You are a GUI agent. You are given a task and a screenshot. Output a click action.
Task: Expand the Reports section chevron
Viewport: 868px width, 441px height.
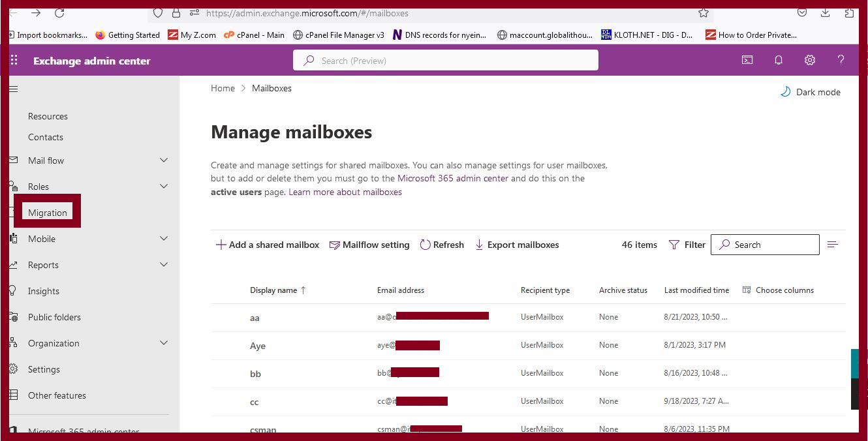(x=164, y=265)
